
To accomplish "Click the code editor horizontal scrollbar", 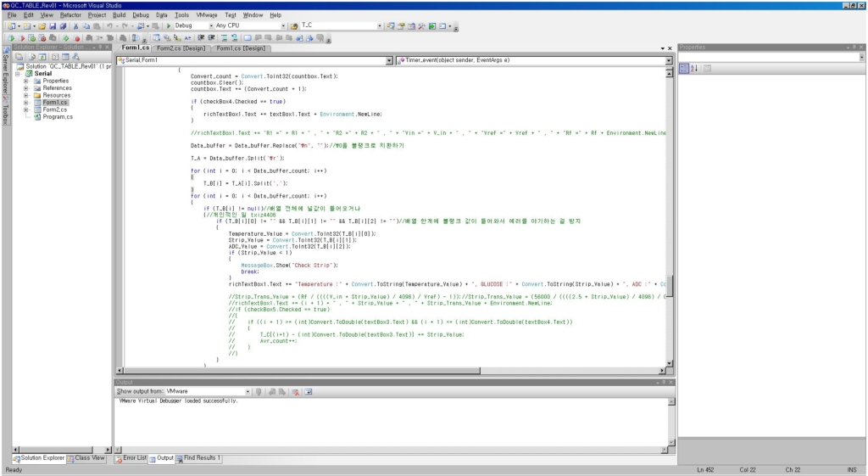I will pos(392,370).
